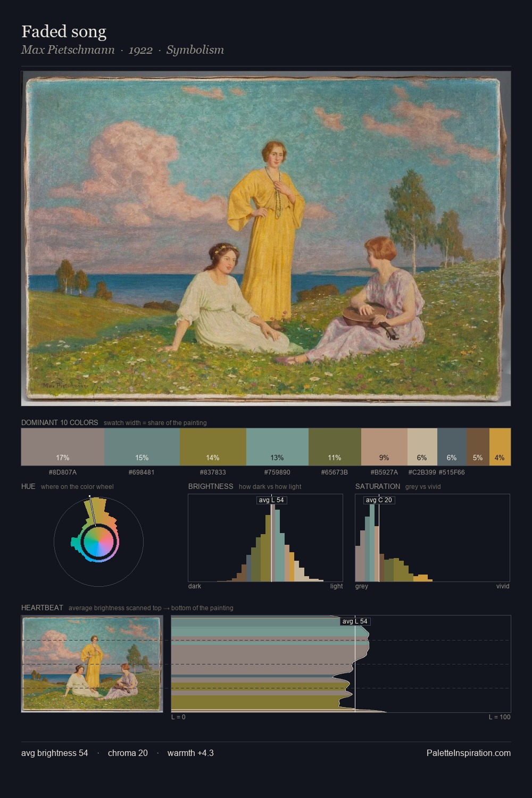Click the L = 0 axis label
The width and height of the screenshot is (532, 798).
coord(178,717)
